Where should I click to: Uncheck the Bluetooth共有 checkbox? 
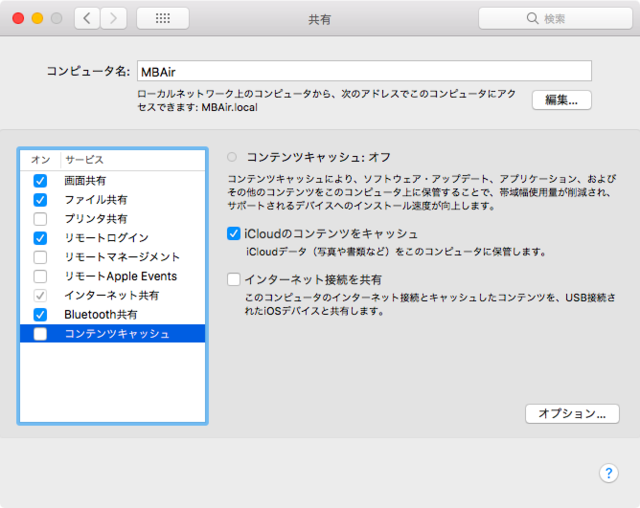coord(40,315)
